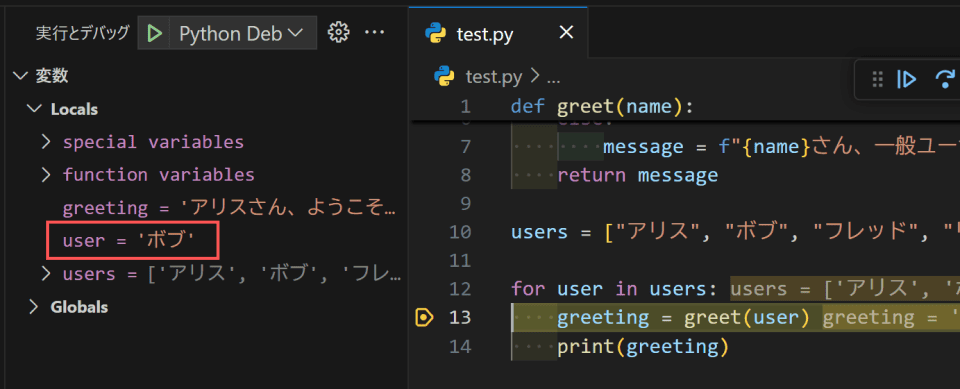Start debugging with green play button
The image size is (960, 389).
(155, 33)
